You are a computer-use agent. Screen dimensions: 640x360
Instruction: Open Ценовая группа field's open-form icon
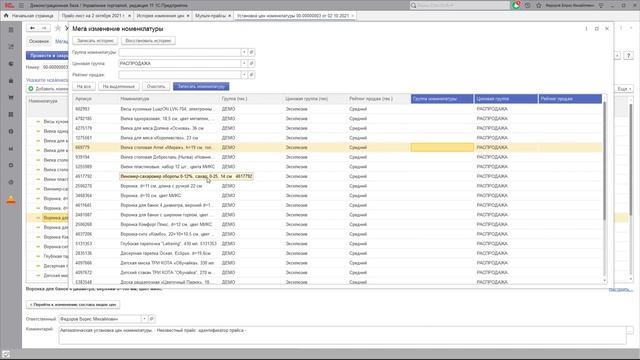pos(251,63)
